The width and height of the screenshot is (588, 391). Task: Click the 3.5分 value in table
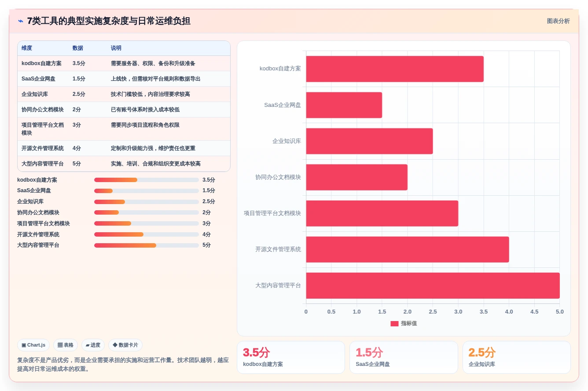[79, 63]
